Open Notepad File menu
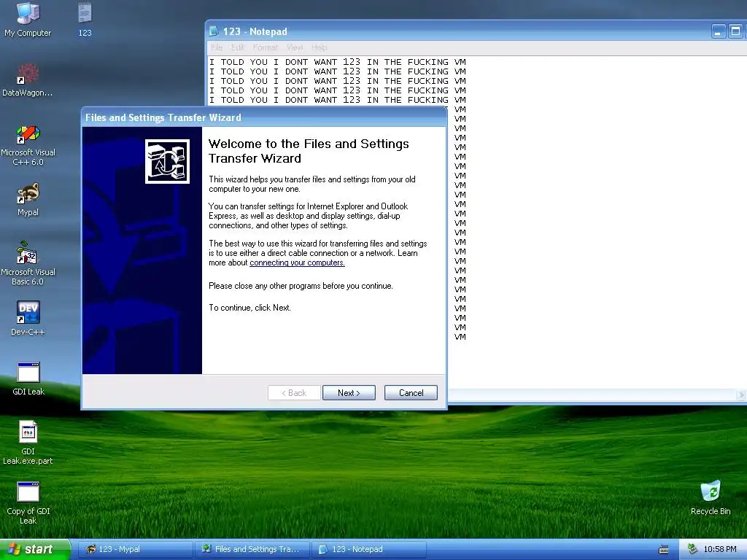 pyautogui.click(x=217, y=47)
